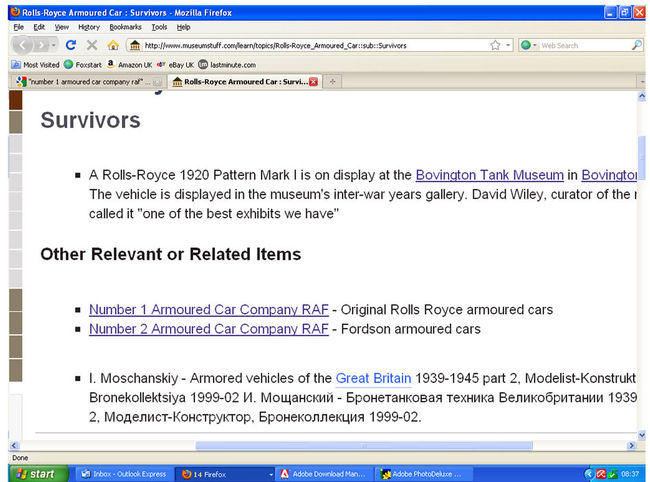This screenshot has height=482, width=650.
Task: Click "Fordson armoured cars" text
Action: 411,329
